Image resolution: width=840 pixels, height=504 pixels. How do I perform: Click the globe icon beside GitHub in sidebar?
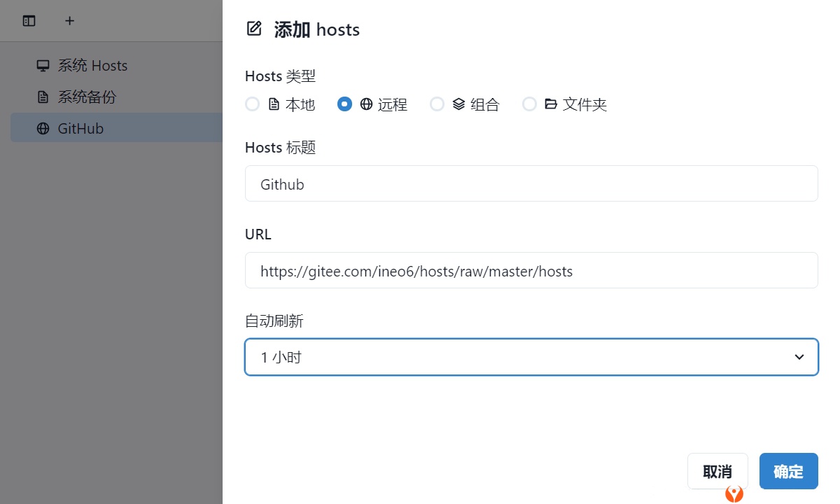[43, 129]
